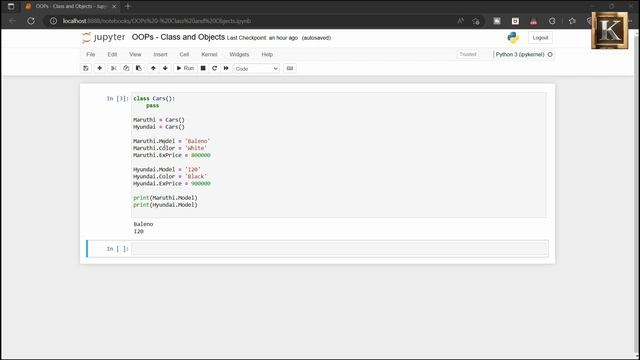
Task: Cut selected cells with scissors icon
Action: coord(113,68)
